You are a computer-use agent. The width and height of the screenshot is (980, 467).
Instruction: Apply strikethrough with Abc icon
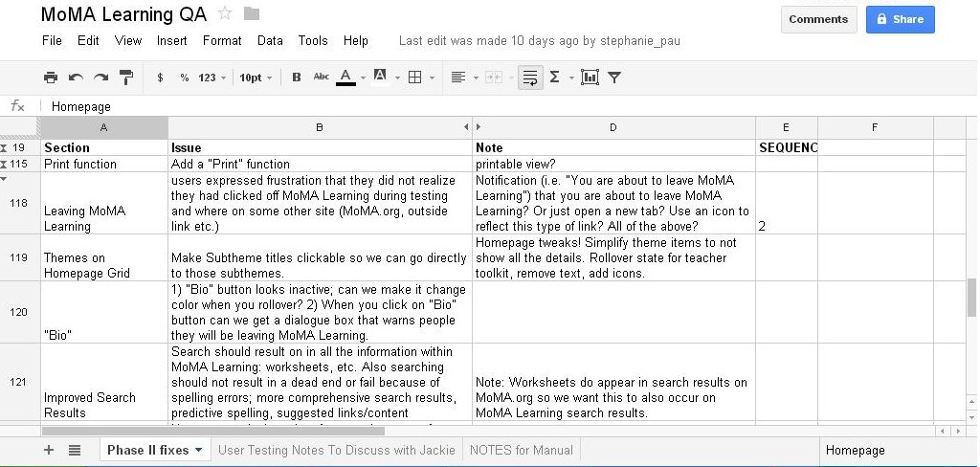point(321,77)
